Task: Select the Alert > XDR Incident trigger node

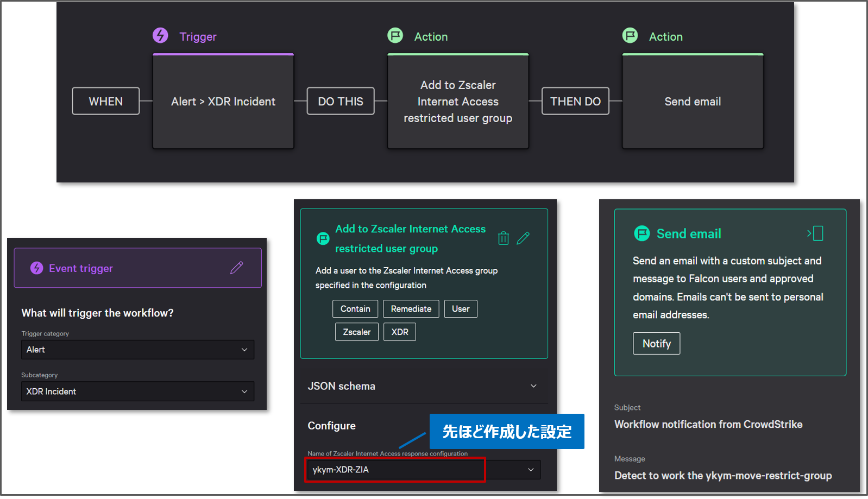Action: point(223,101)
